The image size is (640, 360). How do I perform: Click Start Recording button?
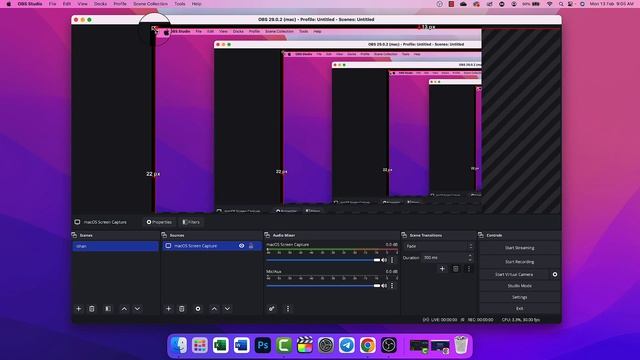(x=520, y=262)
